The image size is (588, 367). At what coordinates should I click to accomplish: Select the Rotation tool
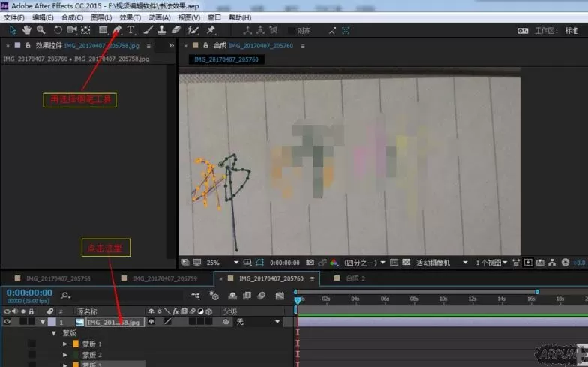click(57, 30)
